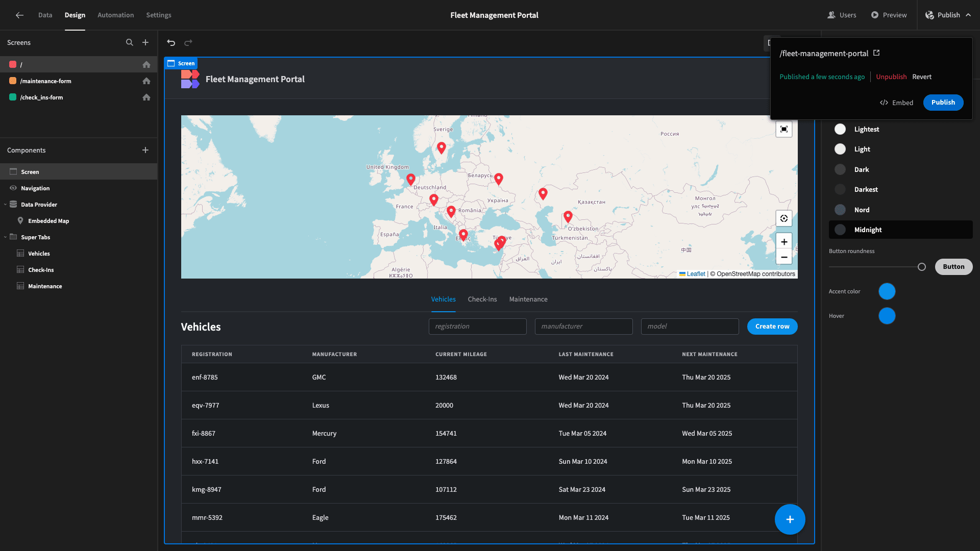Search screens with the magnifier icon

click(130, 43)
